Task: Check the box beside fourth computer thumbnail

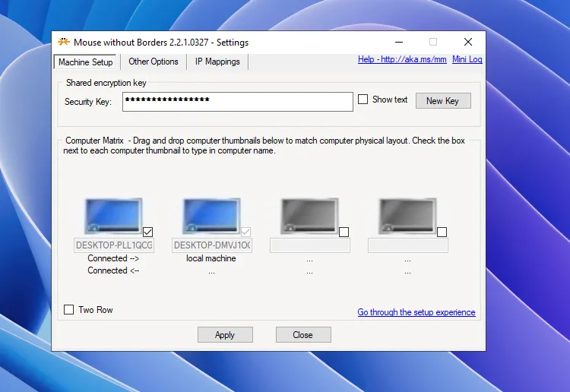Action: 442,232
